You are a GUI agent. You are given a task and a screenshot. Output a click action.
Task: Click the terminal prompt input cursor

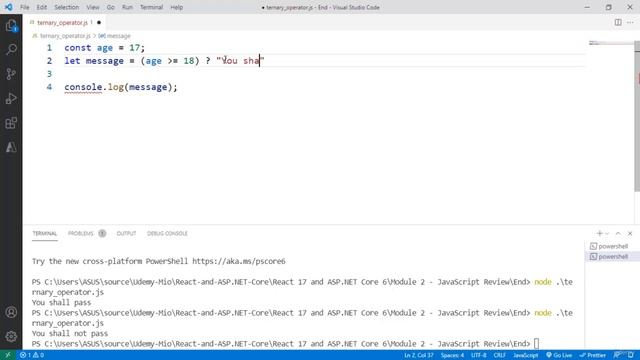point(536,344)
